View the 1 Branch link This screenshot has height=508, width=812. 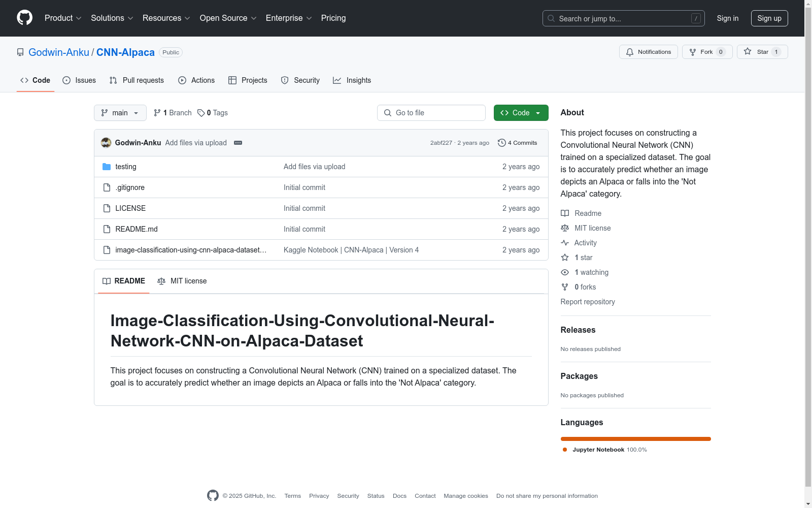[x=173, y=113]
